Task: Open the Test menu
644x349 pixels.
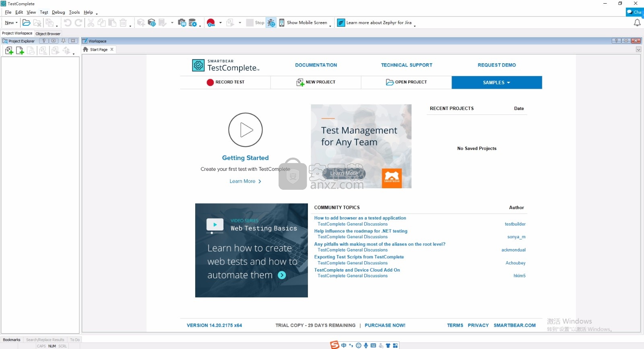Action: (x=44, y=12)
